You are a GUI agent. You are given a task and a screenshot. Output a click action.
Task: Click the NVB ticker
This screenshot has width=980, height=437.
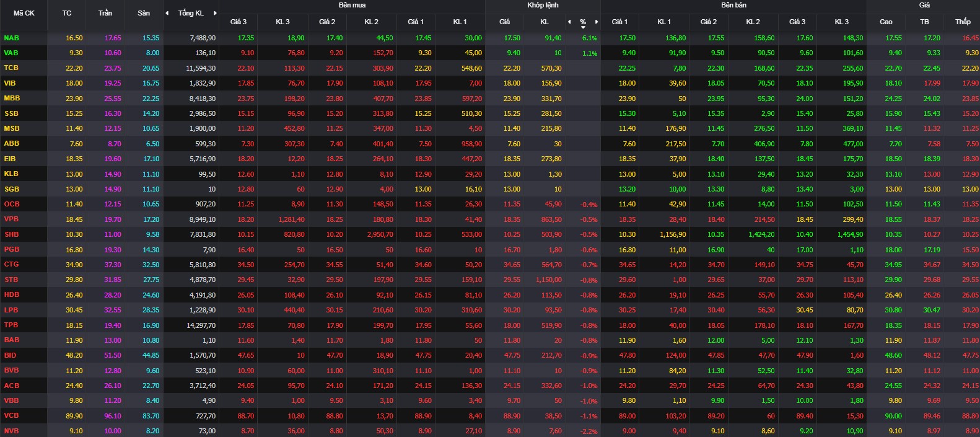coord(11,431)
